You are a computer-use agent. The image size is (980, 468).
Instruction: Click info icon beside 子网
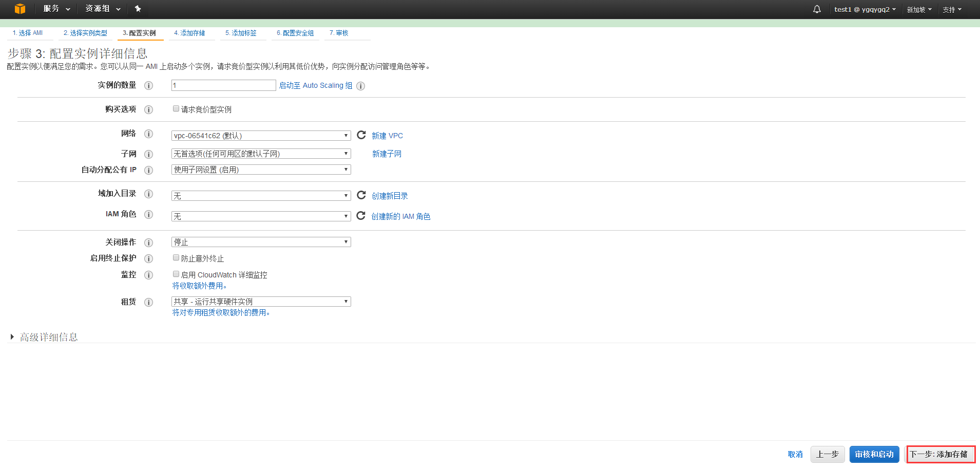(x=148, y=154)
